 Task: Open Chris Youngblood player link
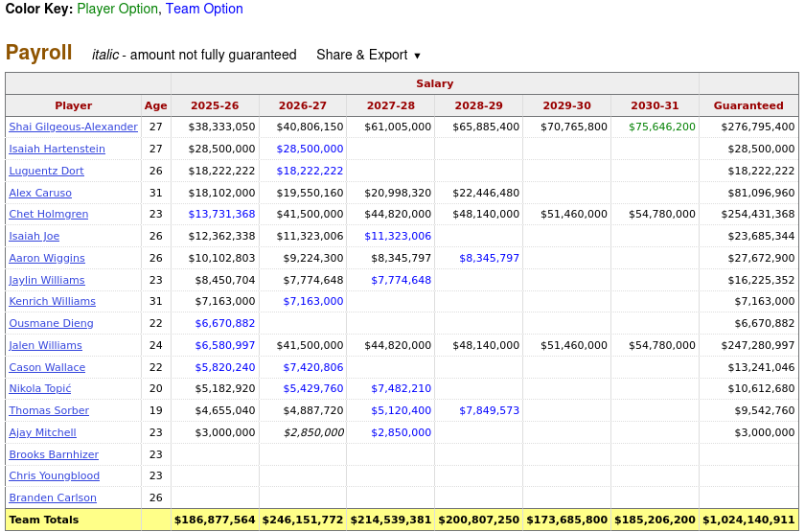55,476
